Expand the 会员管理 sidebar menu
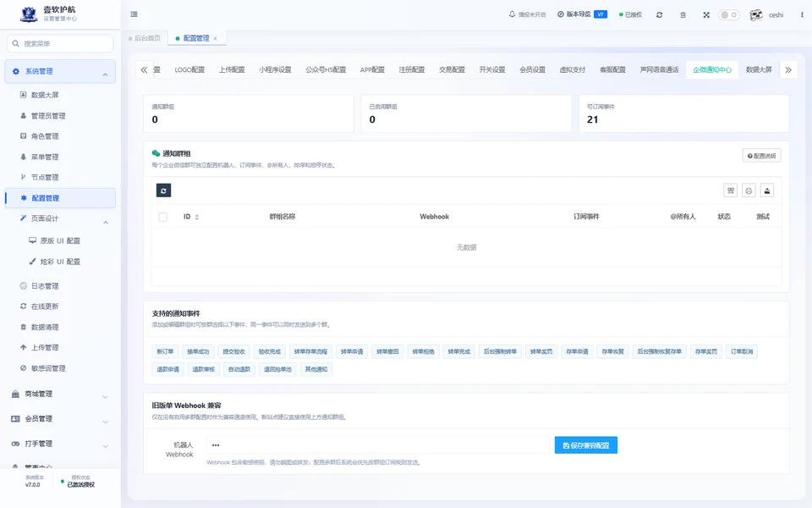 tap(60, 419)
